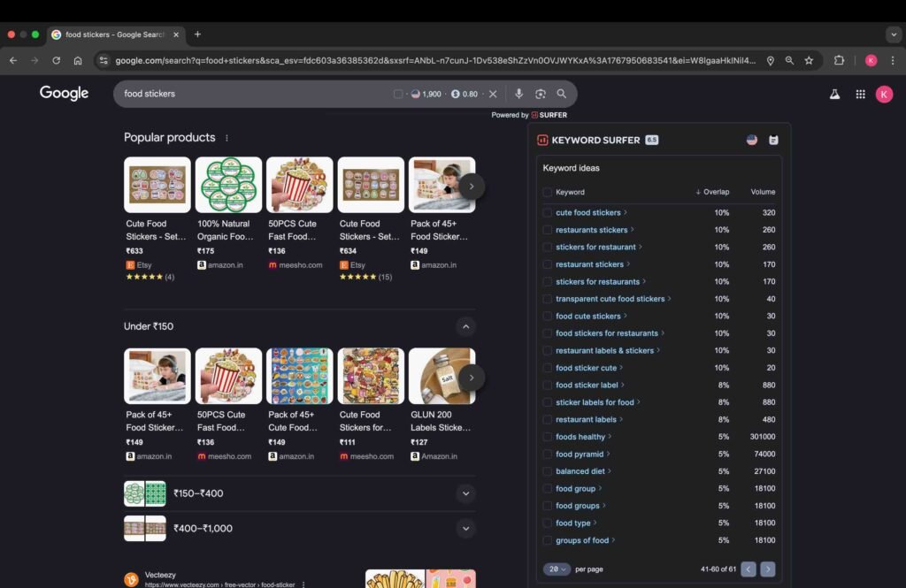Check the 'cute food stickers' keyword box

[548, 213]
